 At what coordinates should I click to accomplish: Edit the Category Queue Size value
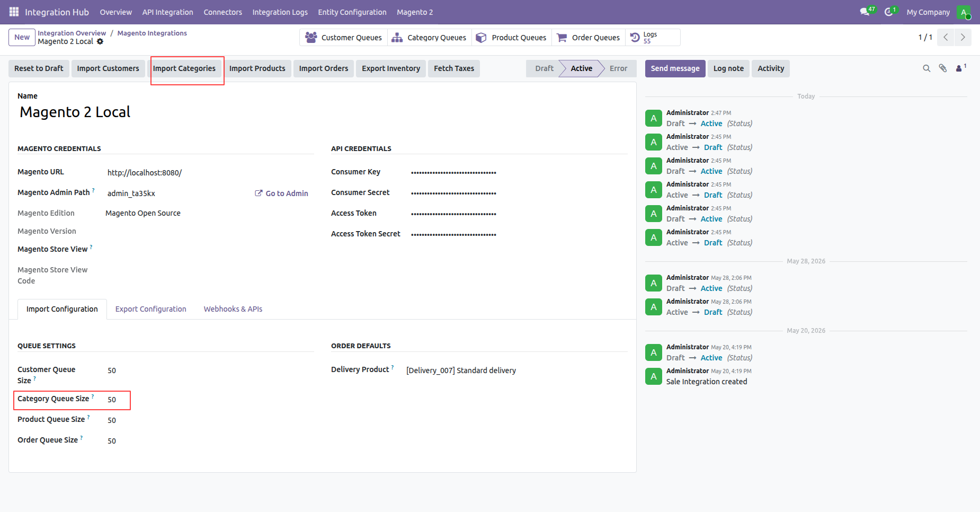(x=211, y=400)
